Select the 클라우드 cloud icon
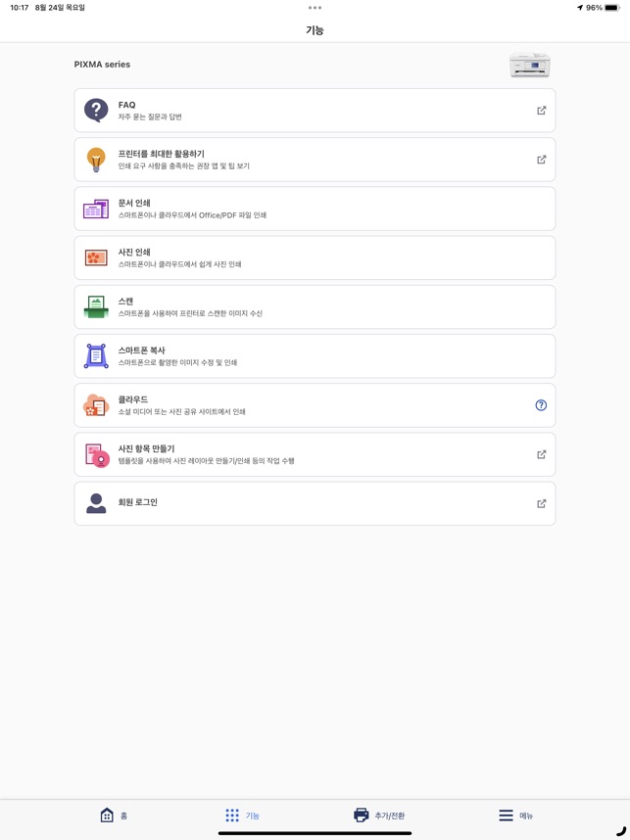The image size is (630, 840). coord(96,405)
